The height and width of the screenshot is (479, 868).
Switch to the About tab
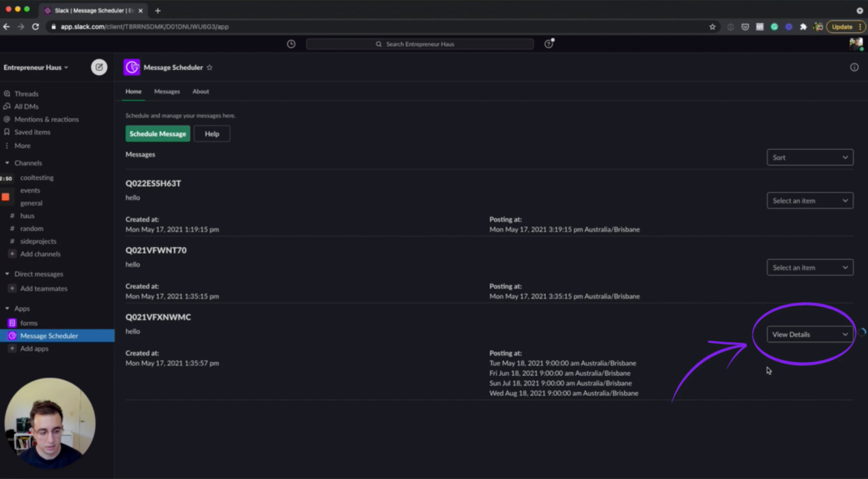tap(201, 91)
